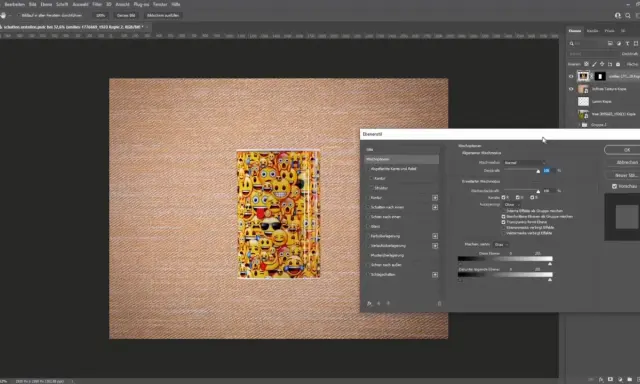
Task: Toggle the G channel checkbox
Action: coord(518,198)
